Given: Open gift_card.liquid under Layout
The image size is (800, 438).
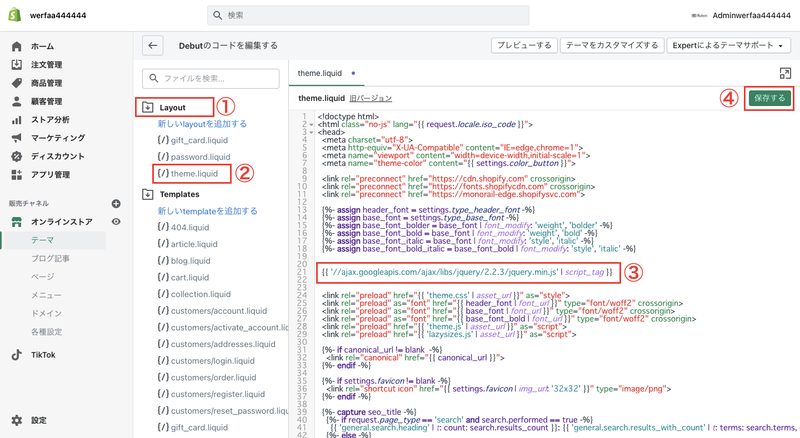Looking at the screenshot, I should click(192, 140).
